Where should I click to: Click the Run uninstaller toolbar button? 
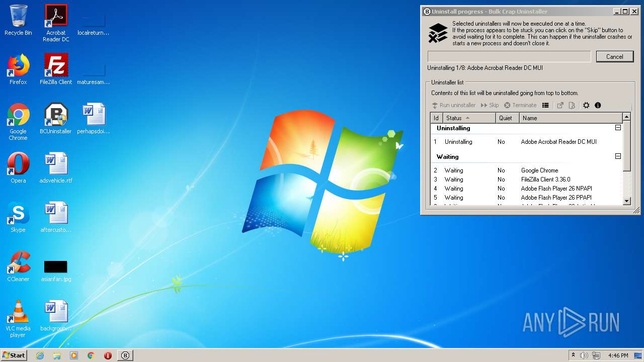point(453,105)
